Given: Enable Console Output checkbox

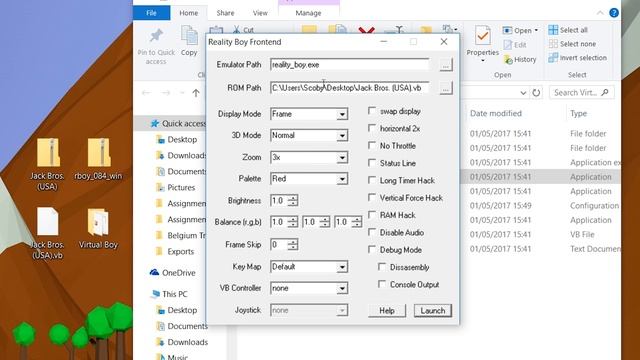Looking at the screenshot, I should tap(382, 284).
